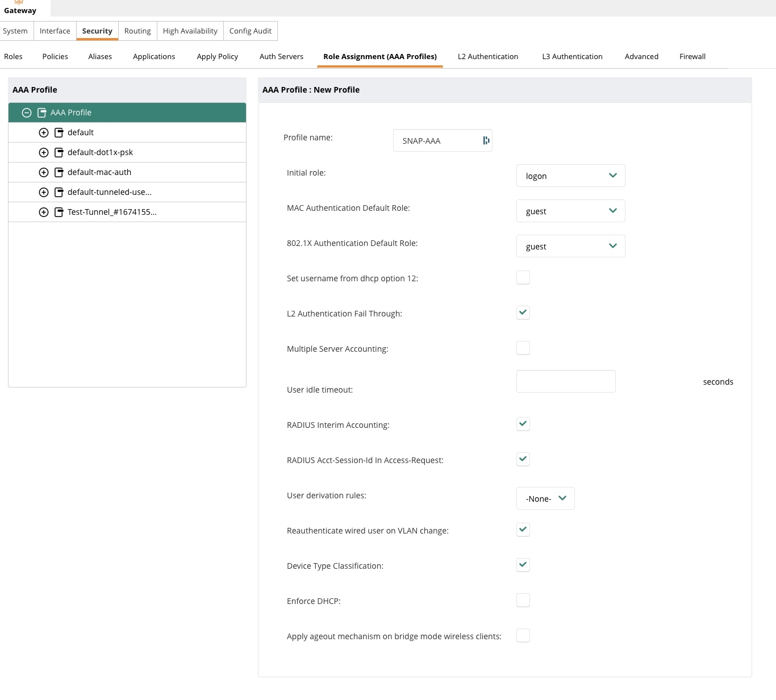This screenshot has height=700, width=776.
Task: Collapse the AAA Profile tree root
Action: click(x=26, y=113)
